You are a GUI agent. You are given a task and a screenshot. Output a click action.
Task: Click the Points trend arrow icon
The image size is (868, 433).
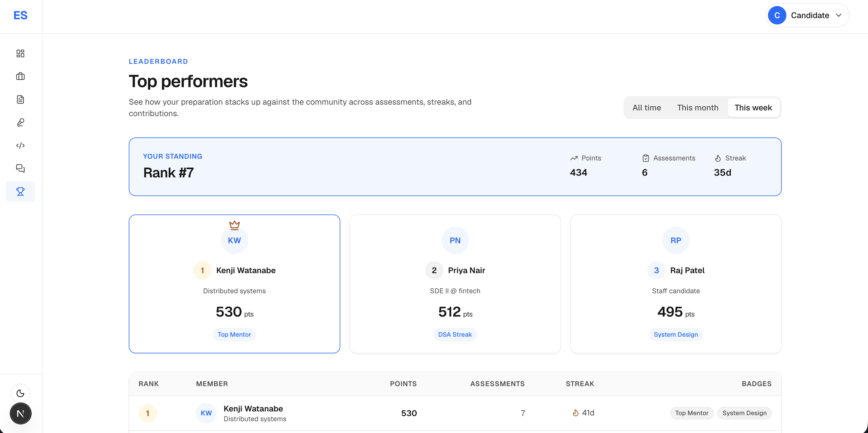tap(574, 158)
